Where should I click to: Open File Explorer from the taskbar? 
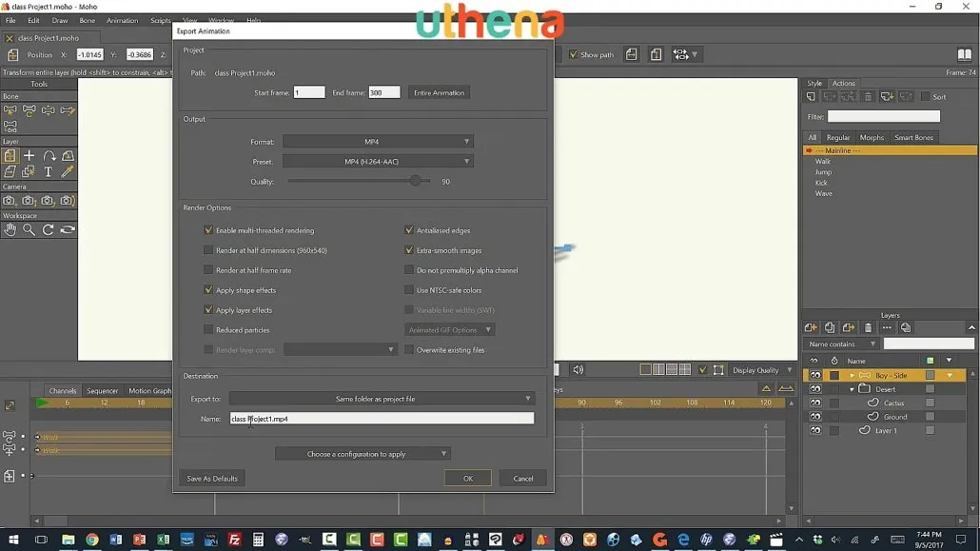coord(69,540)
